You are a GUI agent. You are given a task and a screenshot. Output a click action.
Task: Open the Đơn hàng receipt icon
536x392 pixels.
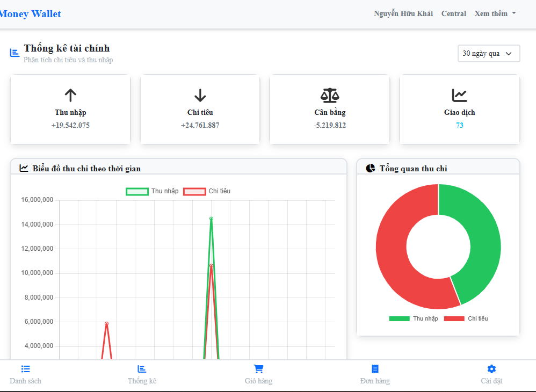(x=375, y=369)
